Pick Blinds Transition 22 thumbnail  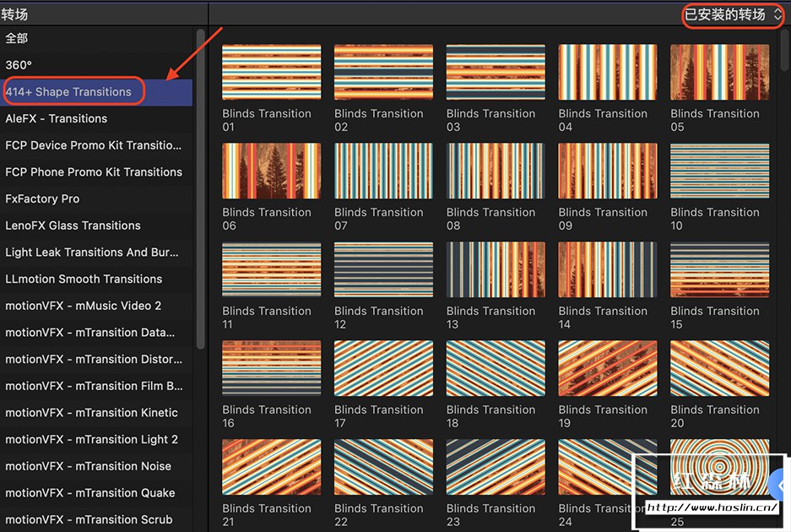click(383, 467)
